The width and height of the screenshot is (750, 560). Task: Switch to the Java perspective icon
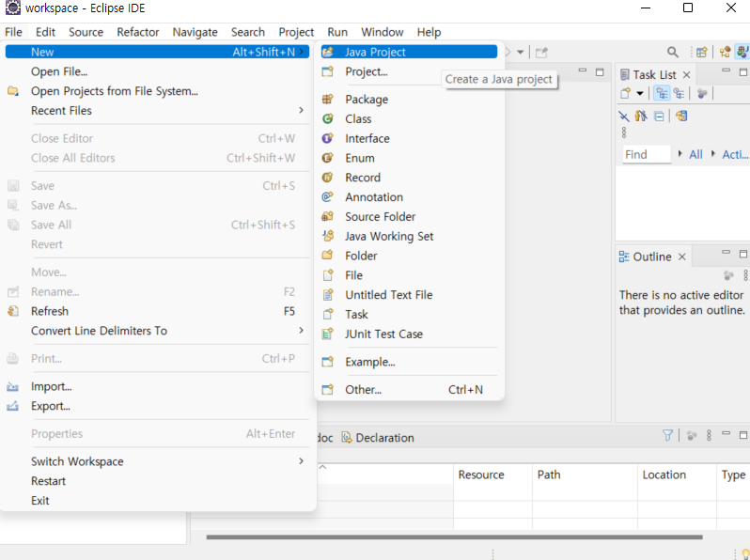click(x=742, y=52)
